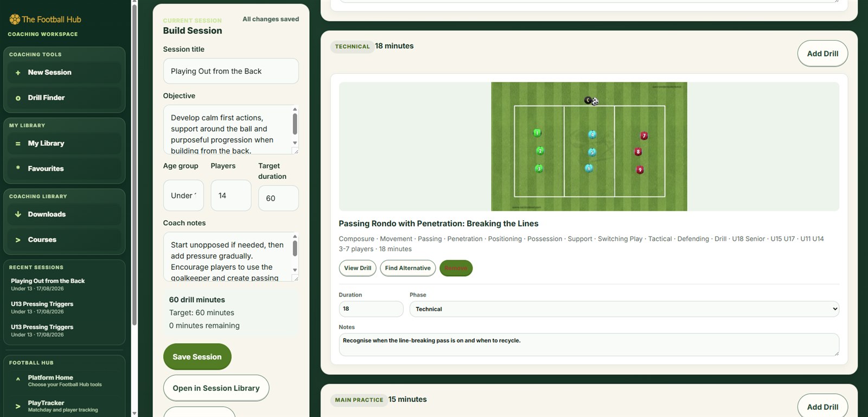Image resolution: width=868 pixels, height=417 pixels.
Task: Click the Target duration field
Action: pos(278,198)
